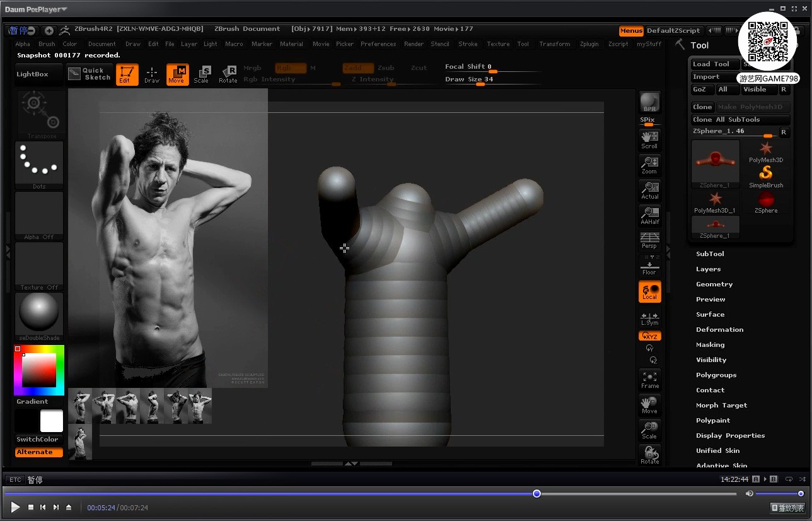Toggle Edit mode button
Viewport: 812px width, 521px height.
127,74
